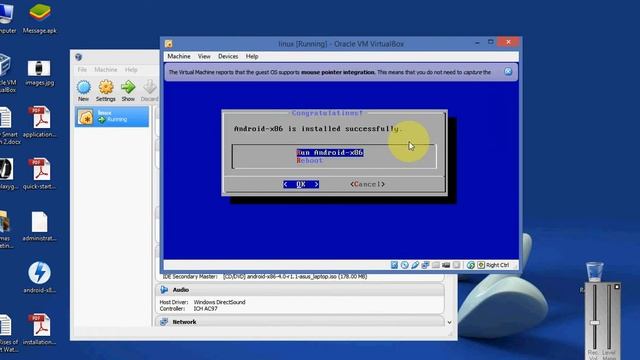Viewport: 640px width, 360px height.
Task: Click the optical disc status icon
Action: pyautogui.click(x=404, y=265)
